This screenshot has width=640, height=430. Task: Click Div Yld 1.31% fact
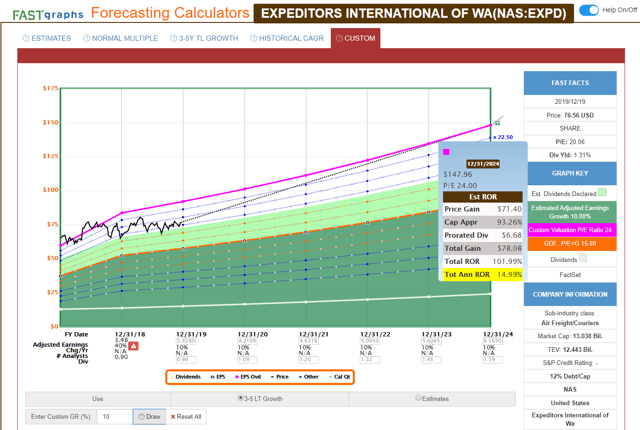coord(570,155)
